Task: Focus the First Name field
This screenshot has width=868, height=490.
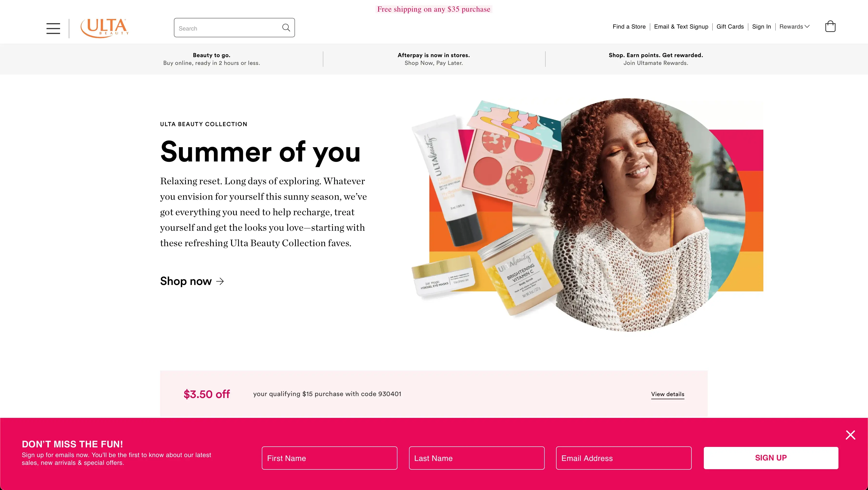Action: (330, 458)
